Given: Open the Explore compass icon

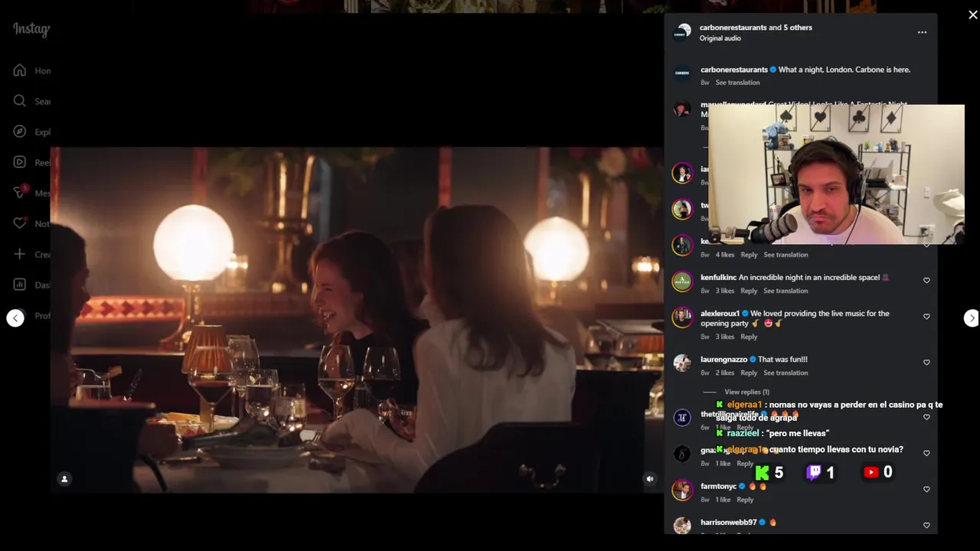Looking at the screenshot, I should [20, 132].
